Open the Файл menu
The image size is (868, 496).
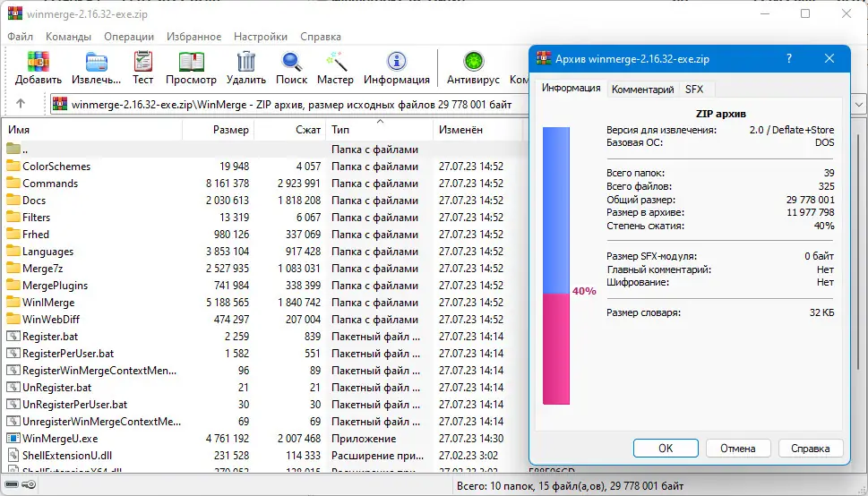coord(20,37)
